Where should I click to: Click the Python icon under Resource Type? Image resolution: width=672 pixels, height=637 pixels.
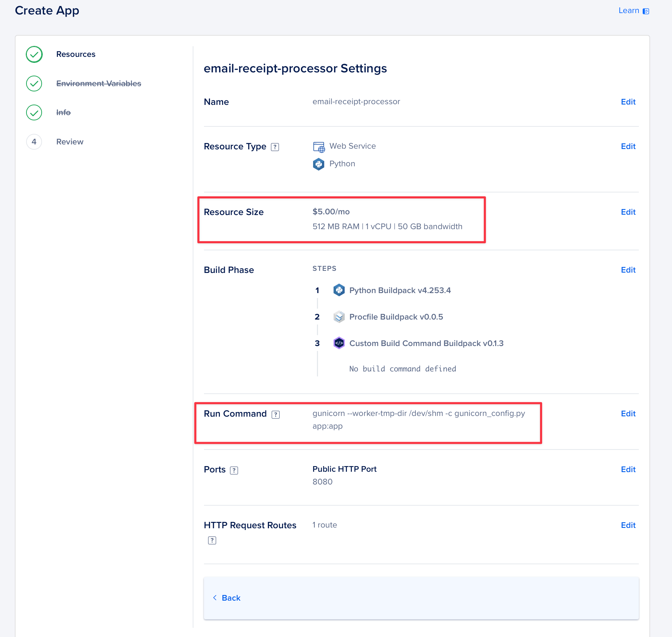point(319,164)
